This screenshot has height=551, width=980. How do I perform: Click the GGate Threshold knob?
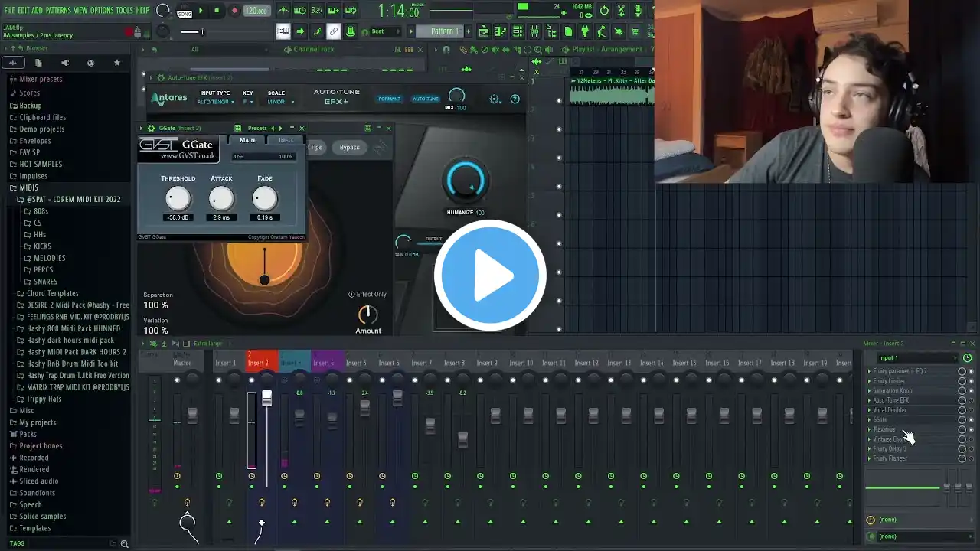[178, 199]
